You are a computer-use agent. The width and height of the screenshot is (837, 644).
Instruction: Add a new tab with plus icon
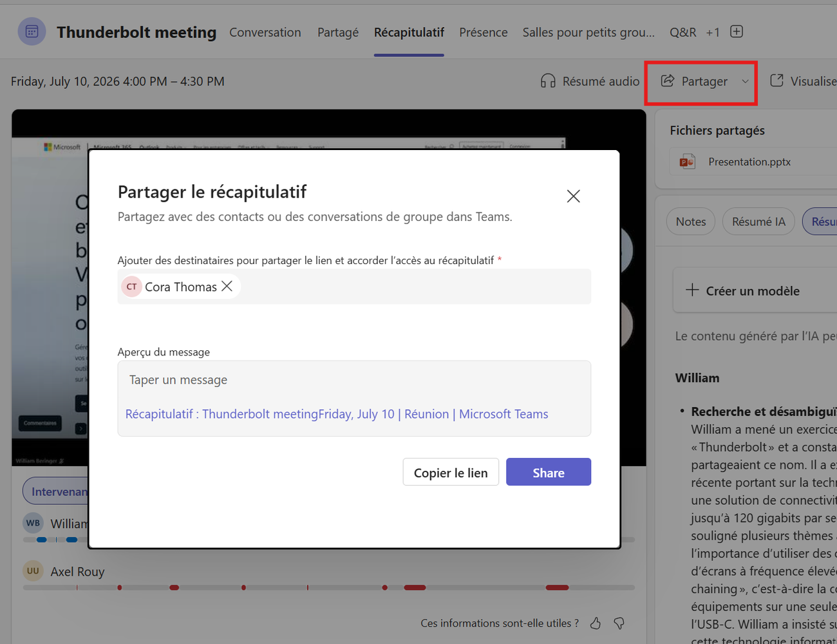[x=737, y=32]
